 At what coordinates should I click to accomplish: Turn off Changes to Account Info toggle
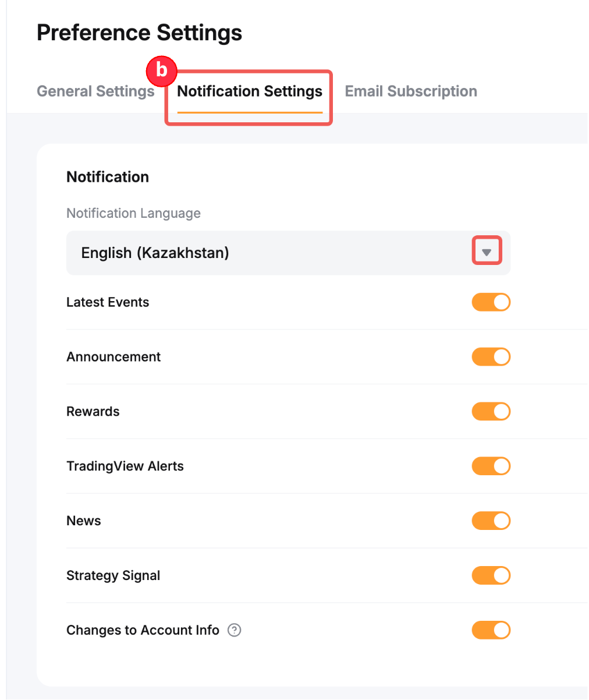tap(491, 630)
